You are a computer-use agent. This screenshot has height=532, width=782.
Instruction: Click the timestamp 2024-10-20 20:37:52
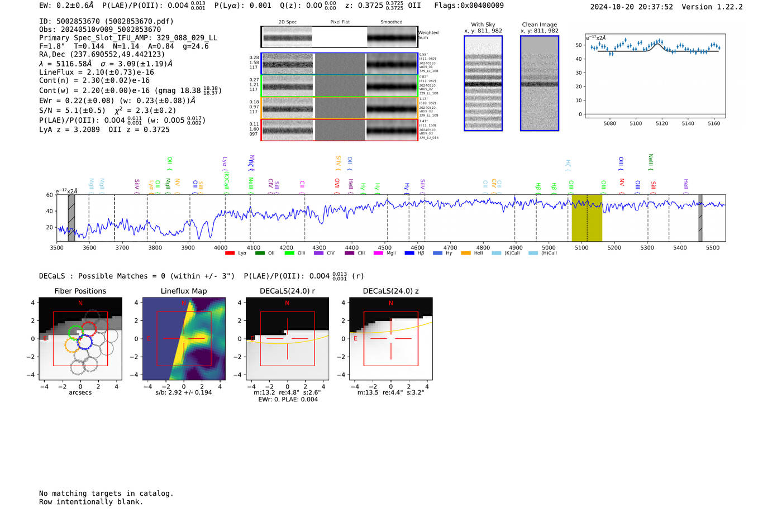(632, 7)
